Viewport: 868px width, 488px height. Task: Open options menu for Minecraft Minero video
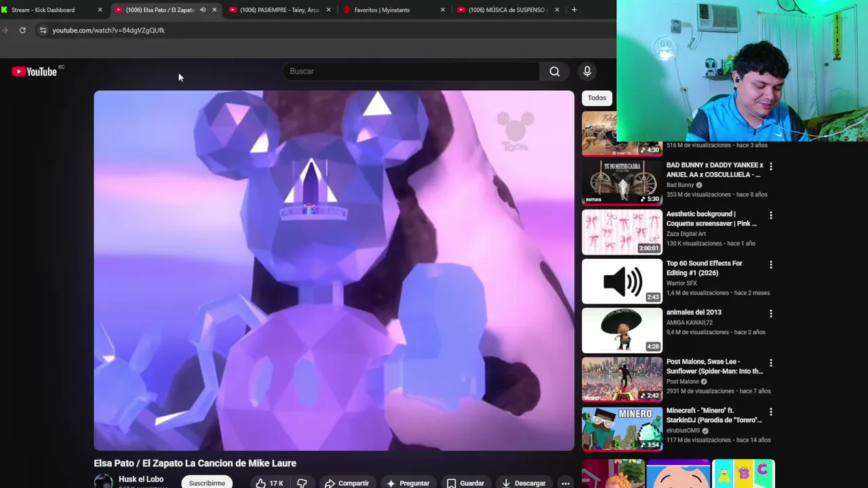770,411
